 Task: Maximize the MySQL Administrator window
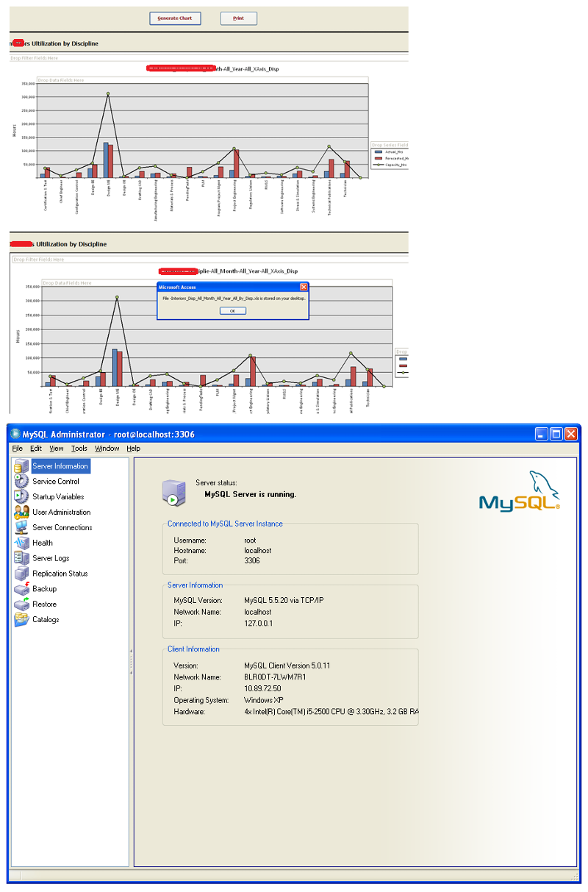tap(556, 434)
